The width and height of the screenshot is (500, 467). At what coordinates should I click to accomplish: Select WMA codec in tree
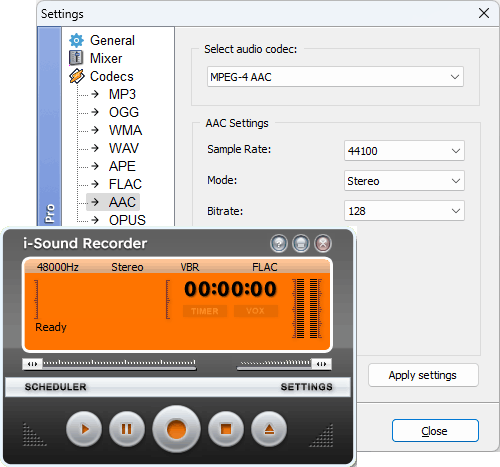125,130
